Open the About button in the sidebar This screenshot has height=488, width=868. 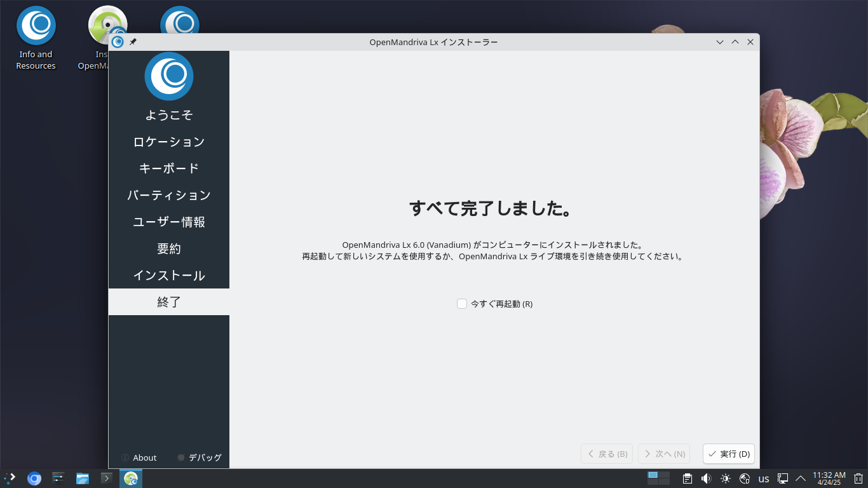click(x=139, y=457)
